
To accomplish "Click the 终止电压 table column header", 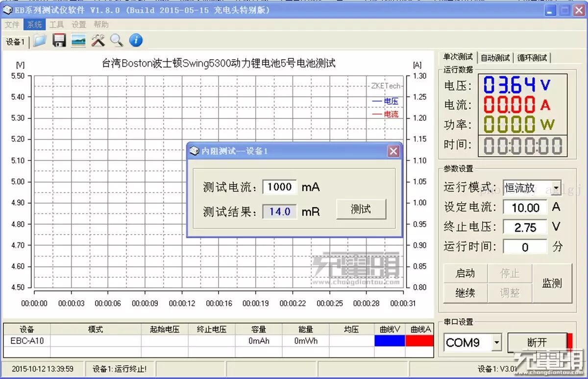I will 212,330.
